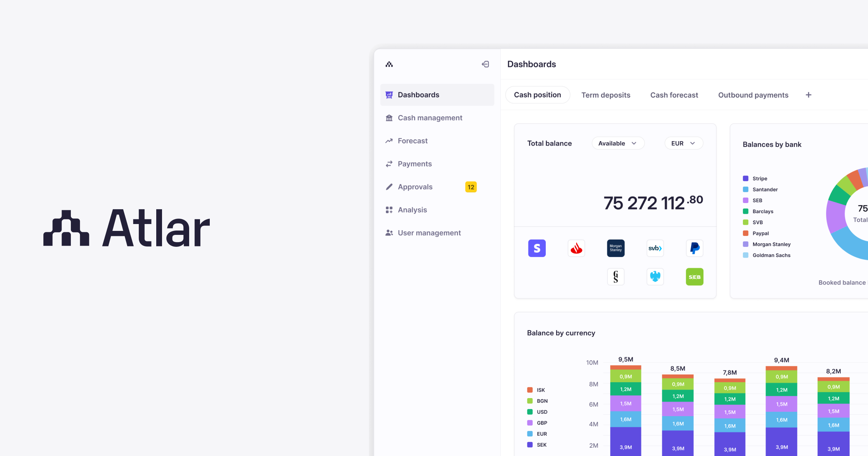868x456 pixels.
Task: Click the SEK legend color swatch
Action: click(530, 445)
